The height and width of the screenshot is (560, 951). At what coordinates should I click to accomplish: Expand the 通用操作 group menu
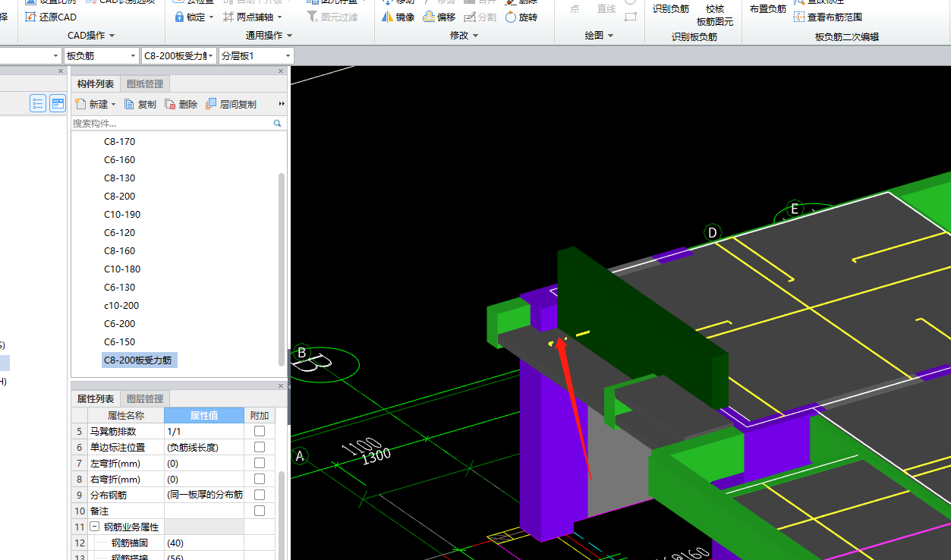point(269,36)
